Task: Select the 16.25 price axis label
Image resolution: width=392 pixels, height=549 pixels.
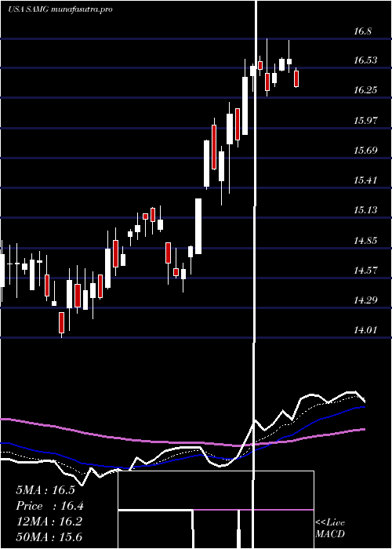Action: [x=365, y=90]
